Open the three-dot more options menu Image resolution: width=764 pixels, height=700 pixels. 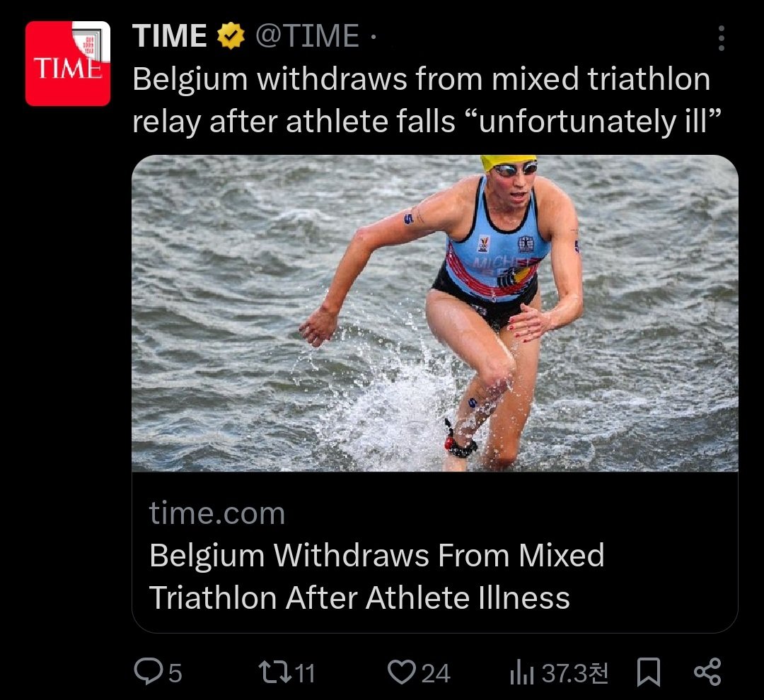click(722, 38)
